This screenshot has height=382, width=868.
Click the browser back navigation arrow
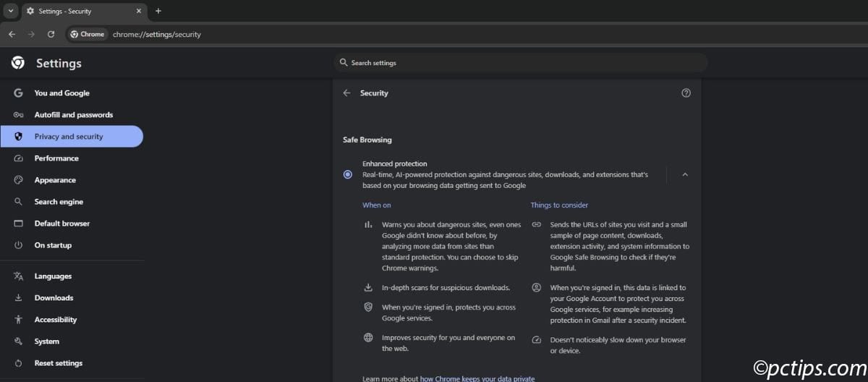tap(12, 34)
